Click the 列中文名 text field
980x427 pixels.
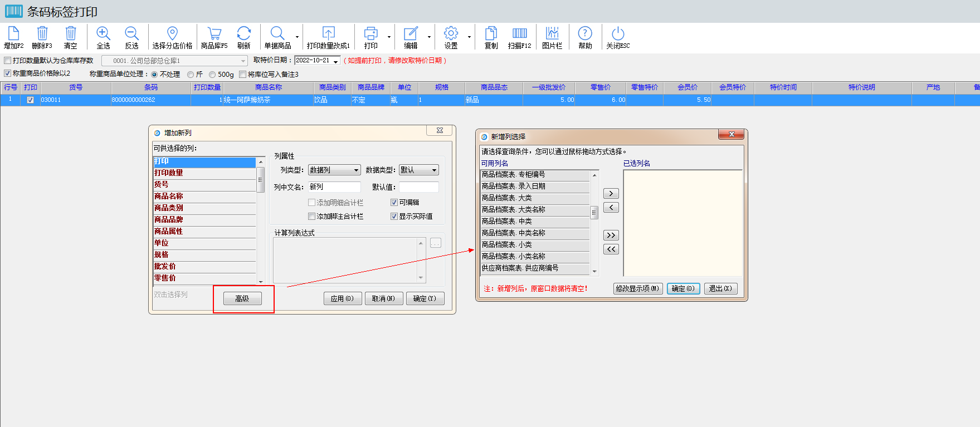pyautogui.click(x=334, y=187)
